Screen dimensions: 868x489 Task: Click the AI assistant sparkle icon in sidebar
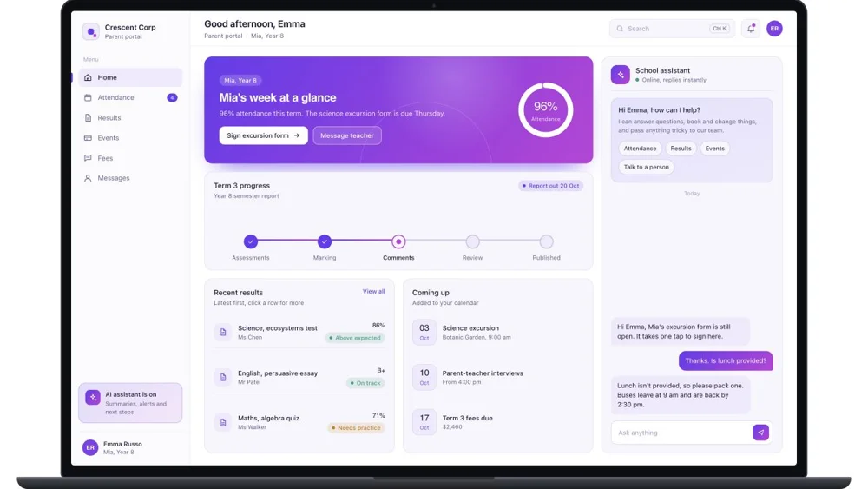(93, 397)
